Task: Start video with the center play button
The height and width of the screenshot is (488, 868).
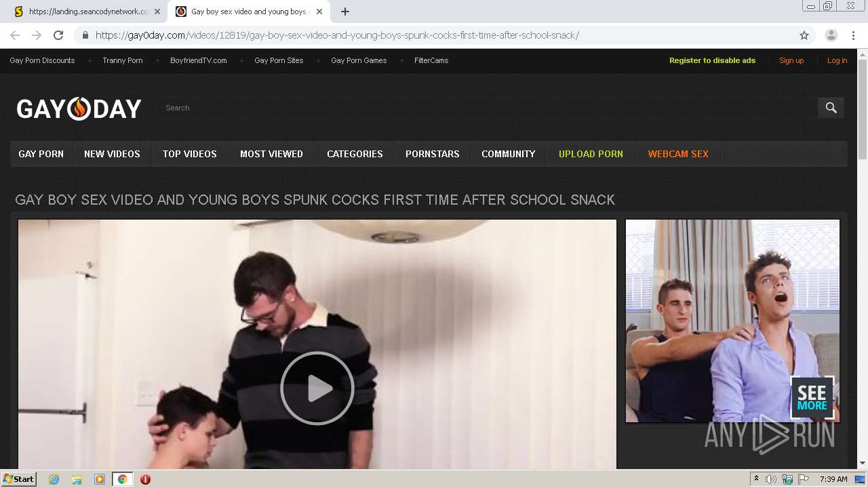Action: click(x=317, y=388)
